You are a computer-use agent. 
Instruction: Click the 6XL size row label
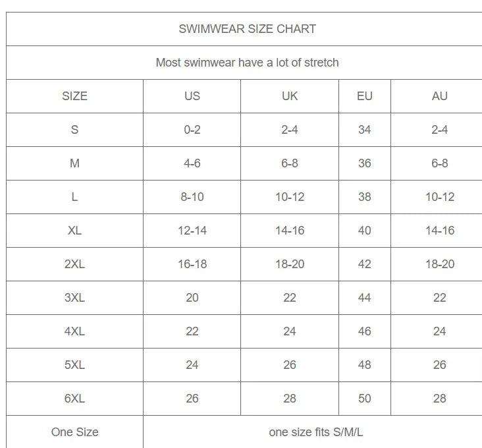[x=74, y=399]
